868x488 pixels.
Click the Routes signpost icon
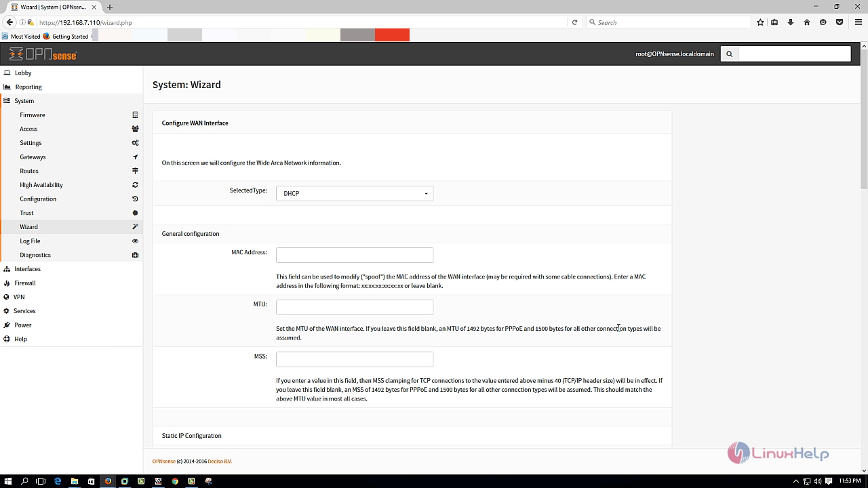[135, 171]
